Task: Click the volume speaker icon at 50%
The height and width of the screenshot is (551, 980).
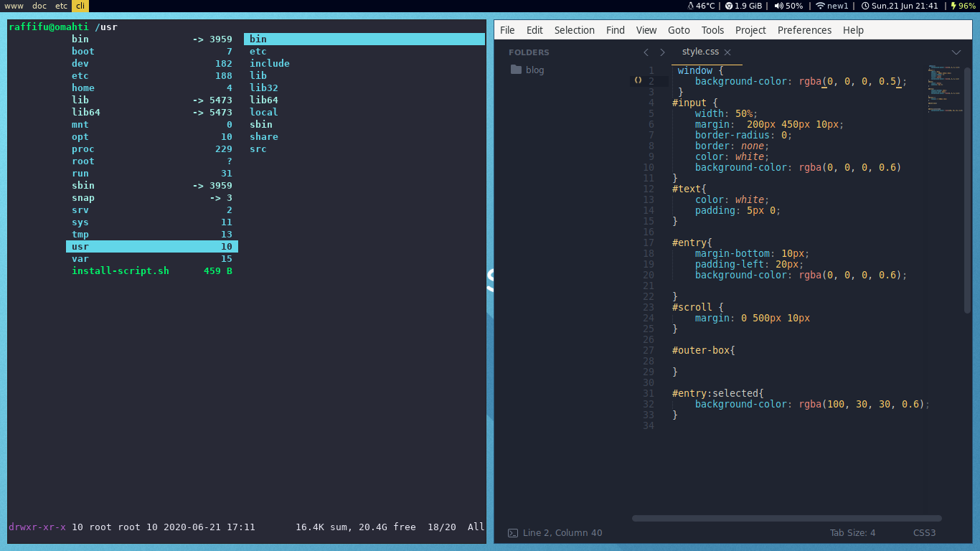Action: coord(778,6)
